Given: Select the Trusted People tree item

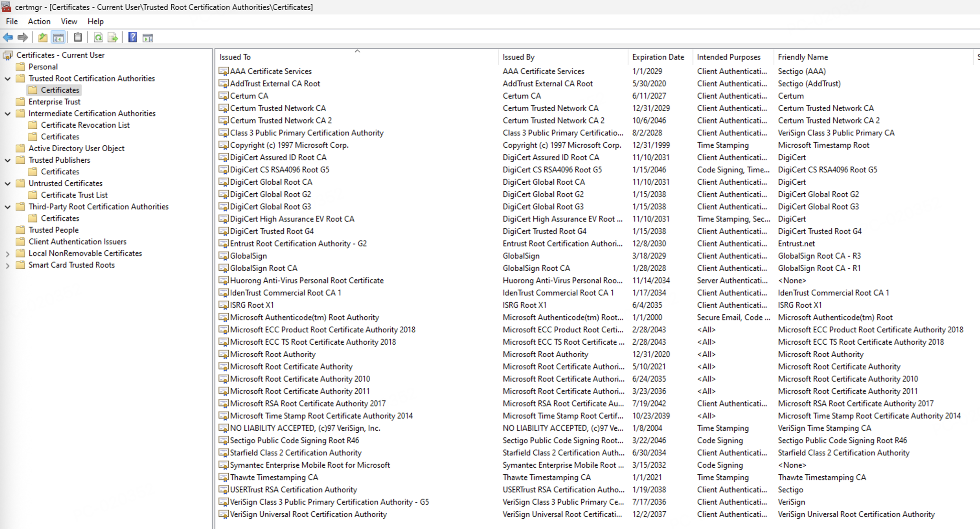Looking at the screenshot, I should click(54, 230).
